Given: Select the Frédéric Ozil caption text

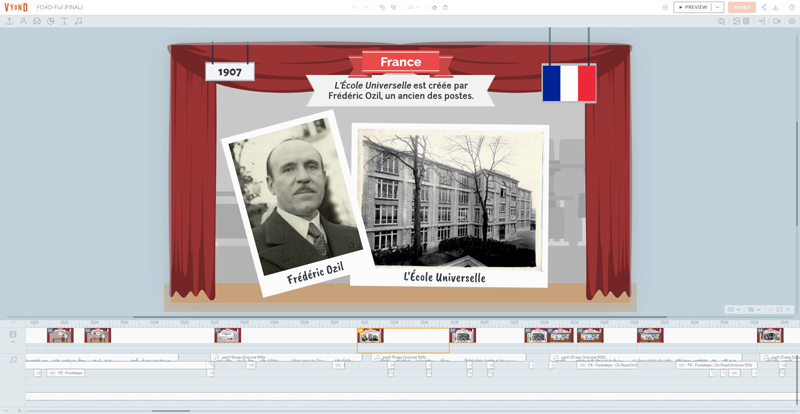Looking at the screenshot, I should click(315, 273).
